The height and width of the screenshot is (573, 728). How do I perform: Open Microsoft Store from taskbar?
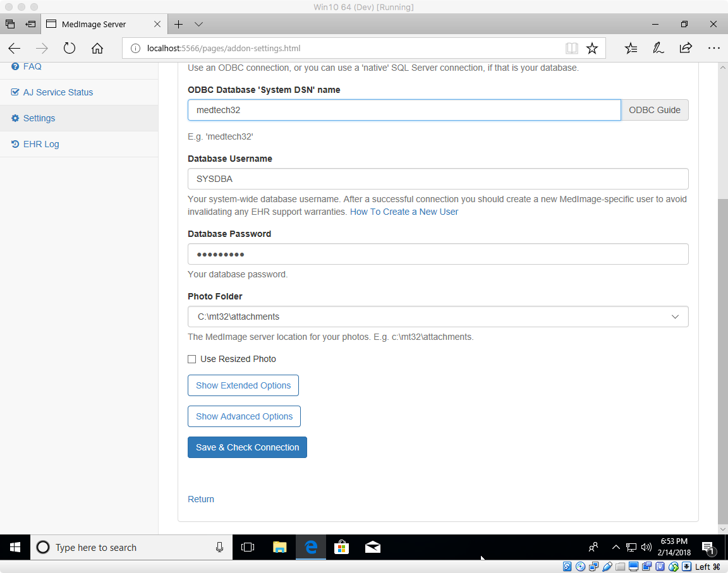(342, 548)
